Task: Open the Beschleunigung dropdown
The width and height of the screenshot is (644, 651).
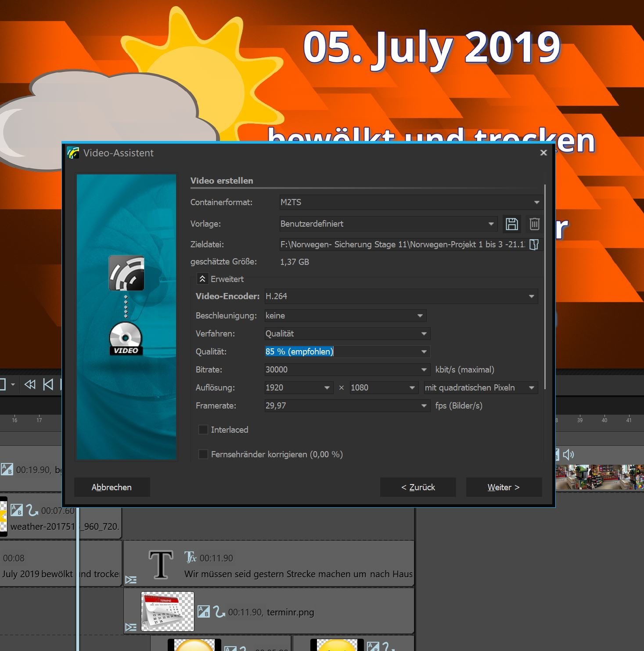Action: 420,316
